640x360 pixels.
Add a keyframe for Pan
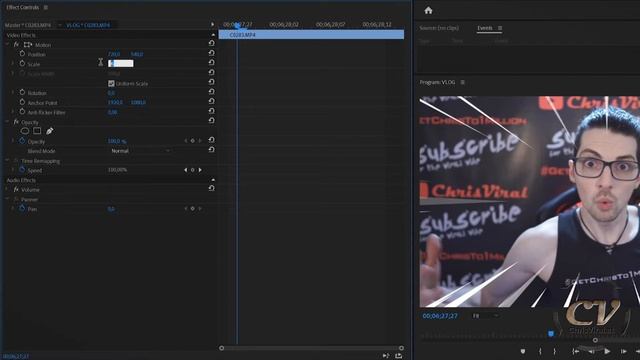point(193,209)
